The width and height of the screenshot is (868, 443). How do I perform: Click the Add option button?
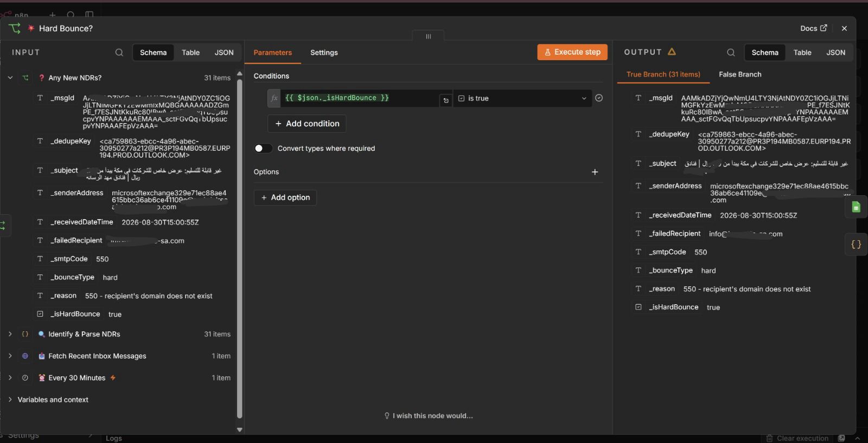coord(285,197)
